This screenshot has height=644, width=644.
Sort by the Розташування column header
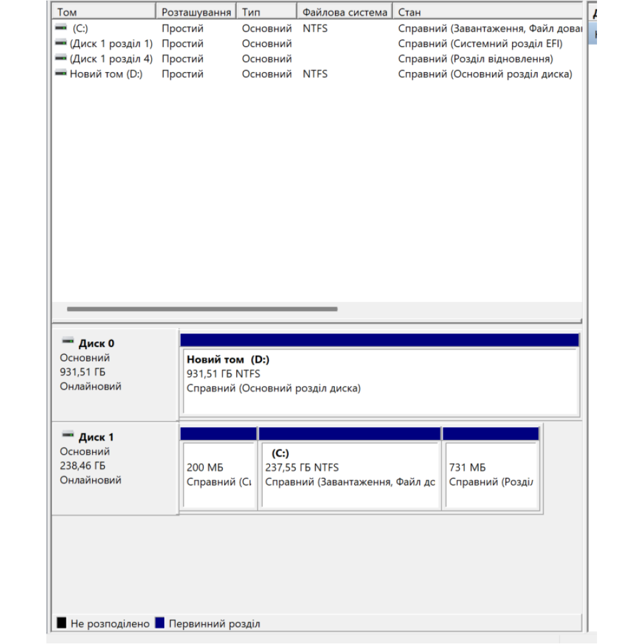pyautogui.click(x=196, y=12)
